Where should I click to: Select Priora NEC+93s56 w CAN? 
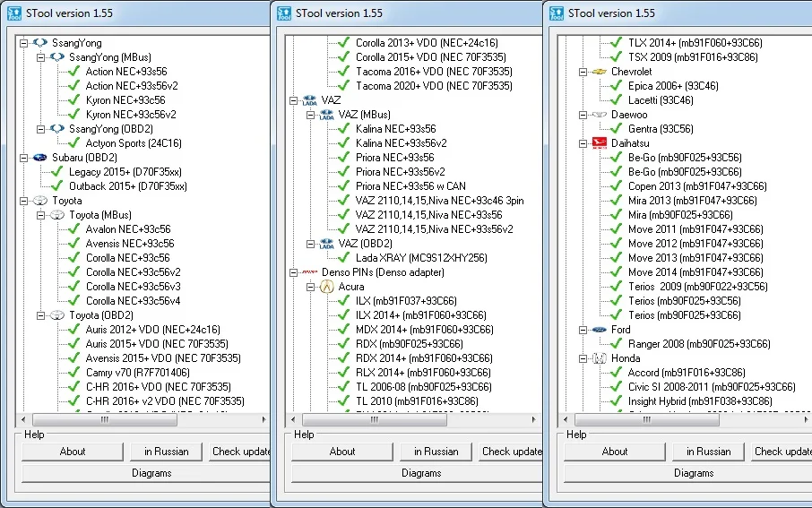tap(410, 186)
